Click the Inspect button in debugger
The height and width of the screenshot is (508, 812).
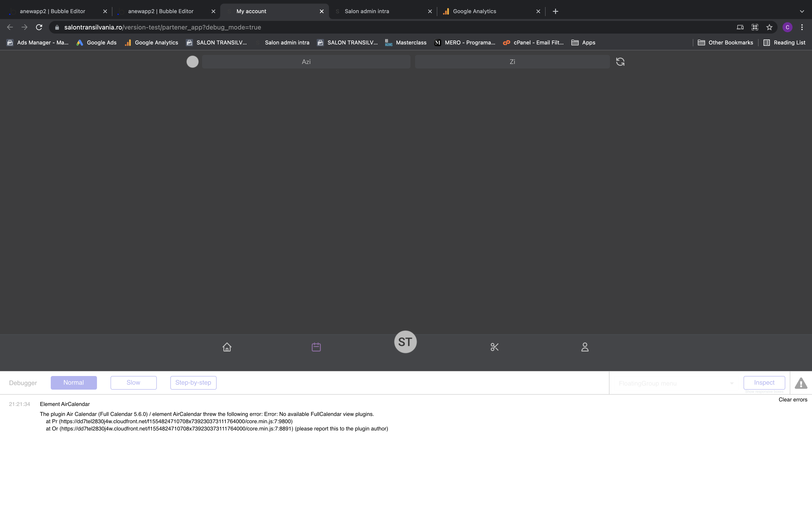[764, 383]
